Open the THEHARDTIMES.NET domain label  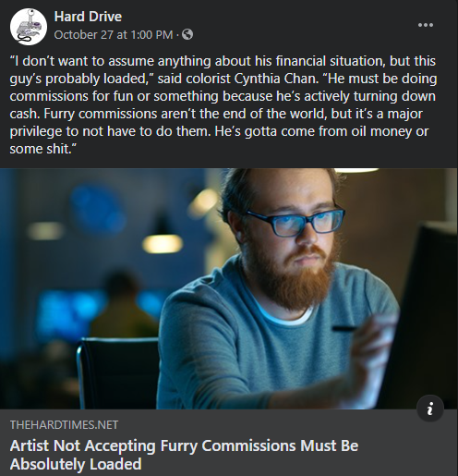(64, 425)
